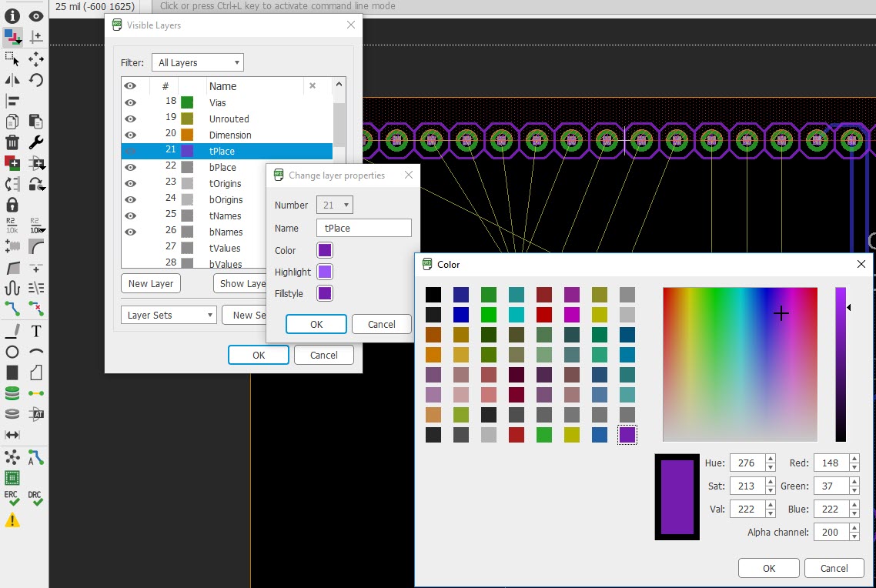
Task: Select the Dimension measurement tool
Action: [x=12, y=434]
